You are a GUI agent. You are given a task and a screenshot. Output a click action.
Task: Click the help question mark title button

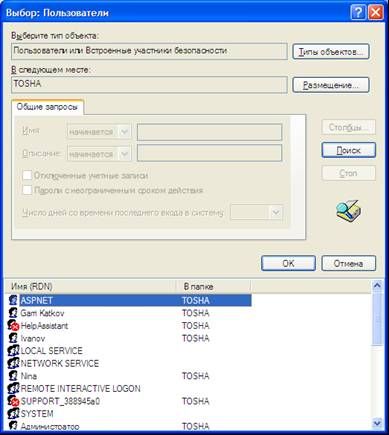[x=358, y=13]
